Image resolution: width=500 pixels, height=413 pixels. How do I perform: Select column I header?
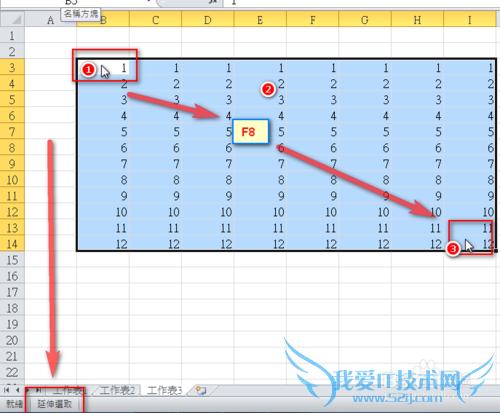(x=470, y=20)
